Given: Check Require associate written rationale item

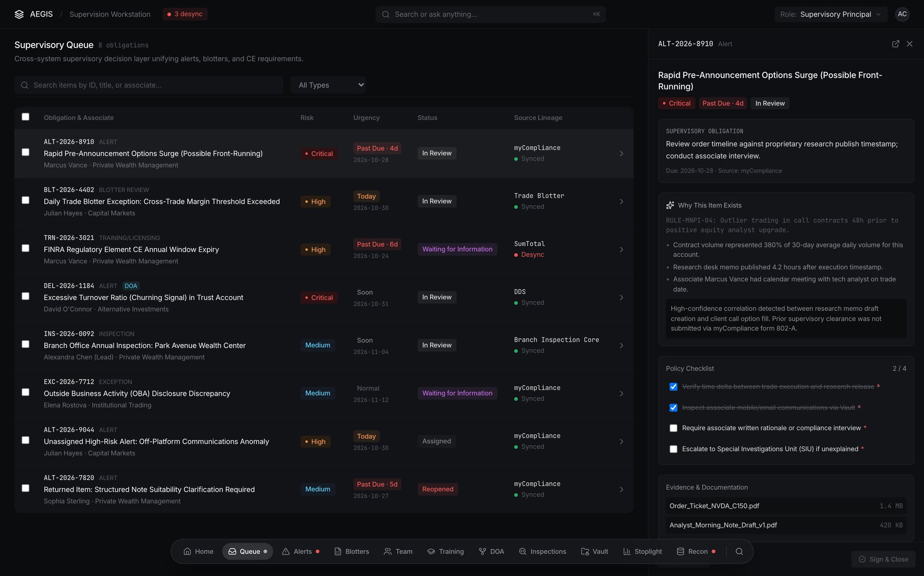Looking at the screenshot, I should 673,429.
